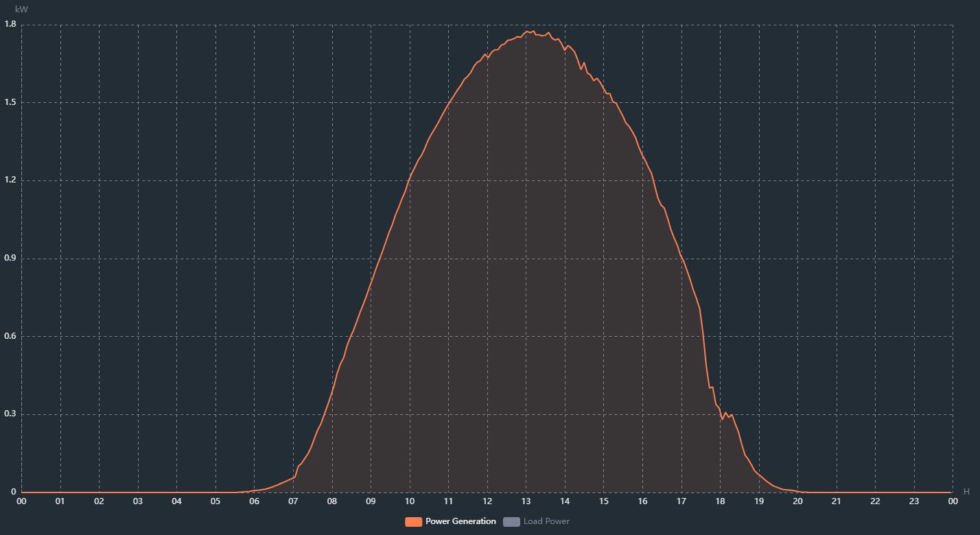
Task: Click hour label 01 on x-axis
Action: (x=60, y=501)
